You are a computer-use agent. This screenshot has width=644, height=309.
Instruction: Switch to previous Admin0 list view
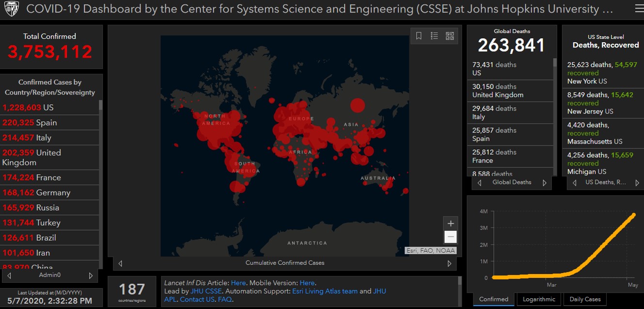point(9,276)
